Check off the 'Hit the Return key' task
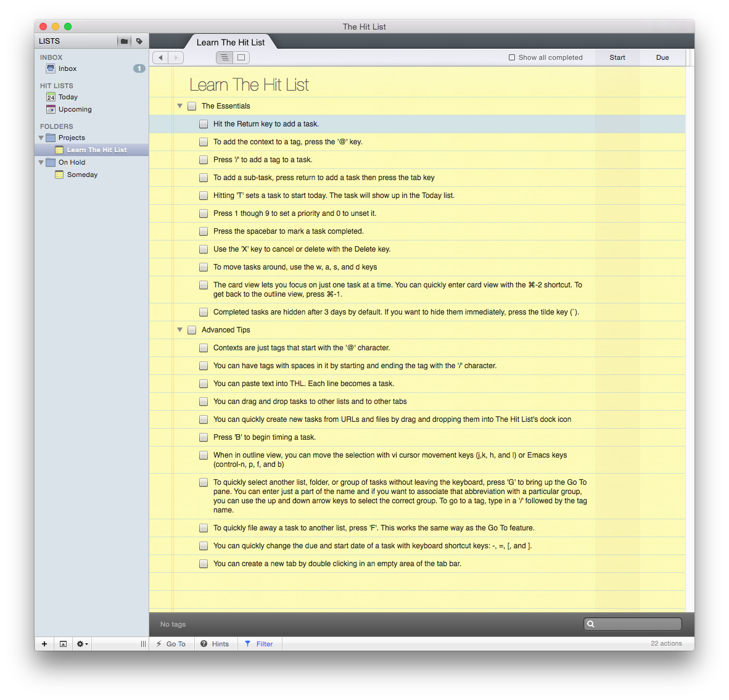 coord(204,124)
